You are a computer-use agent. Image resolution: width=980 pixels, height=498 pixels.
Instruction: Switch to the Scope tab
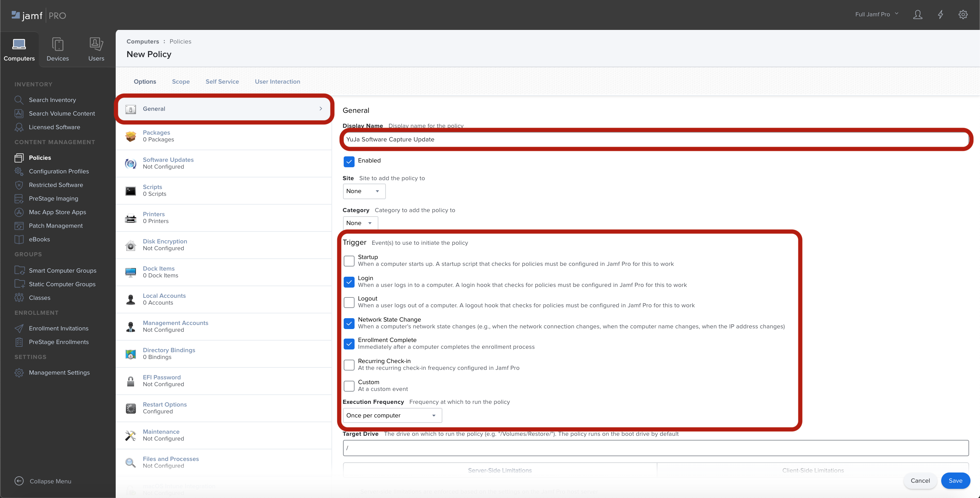click(181, 81)
